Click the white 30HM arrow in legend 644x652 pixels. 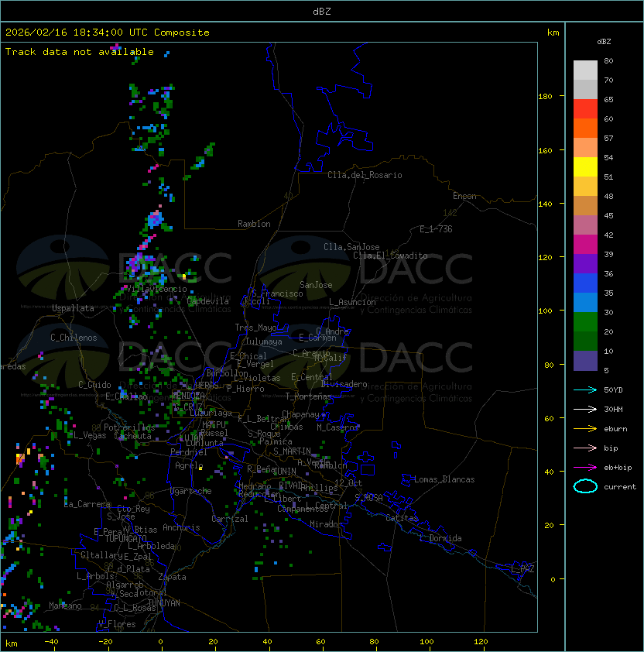pos(585,409)
